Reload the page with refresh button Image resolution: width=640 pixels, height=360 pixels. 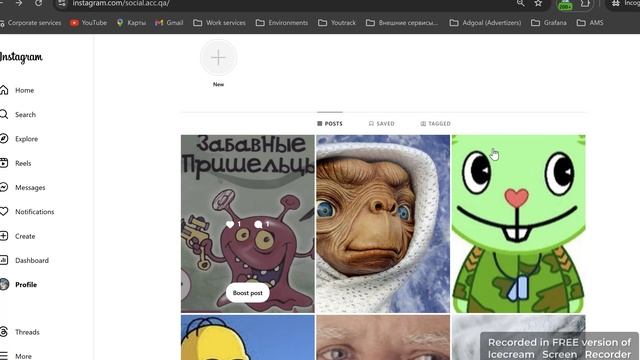[38, 3]
